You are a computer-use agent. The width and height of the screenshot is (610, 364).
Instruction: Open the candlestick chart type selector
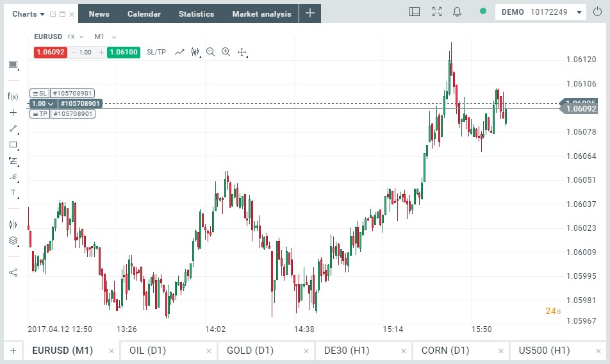pyautogui.click(x=195, y=52)
